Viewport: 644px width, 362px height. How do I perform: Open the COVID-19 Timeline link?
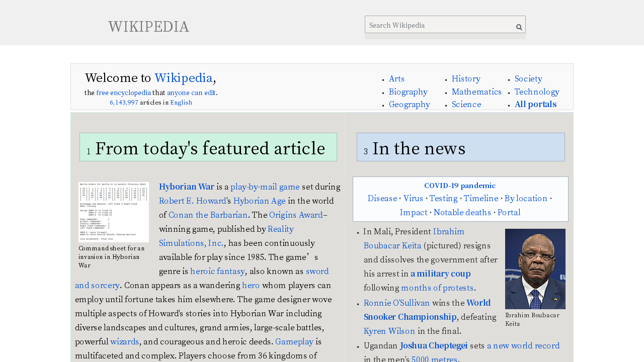481,199
